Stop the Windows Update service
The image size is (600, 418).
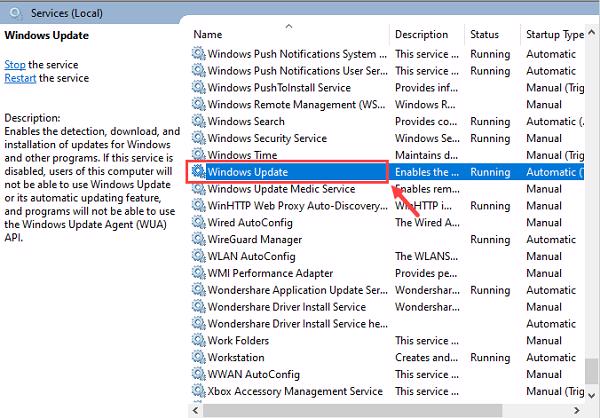coord(15,64)
